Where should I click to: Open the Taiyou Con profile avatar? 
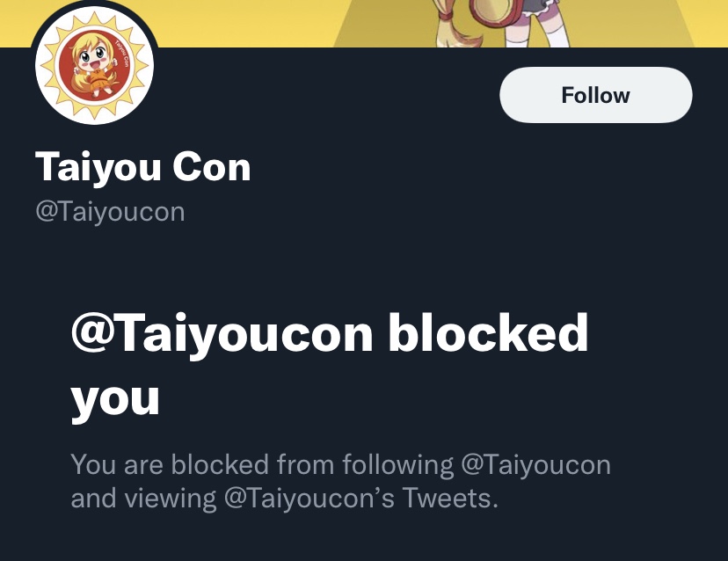(95, 65)
